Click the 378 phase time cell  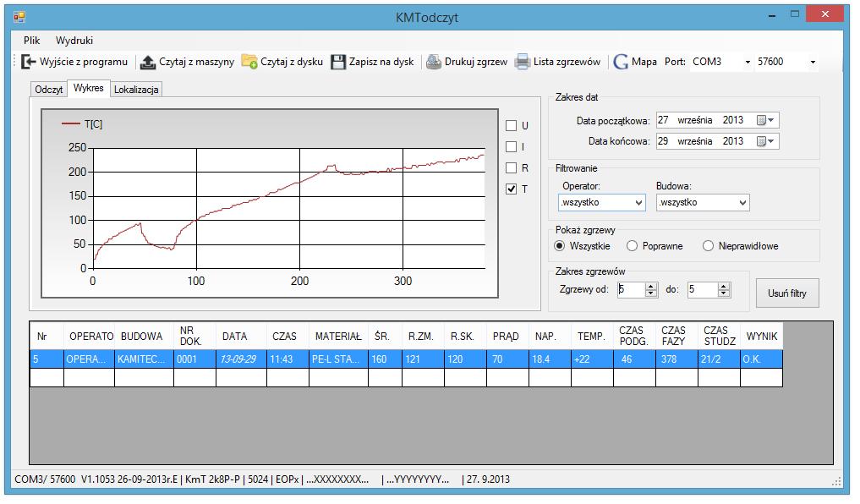coord(676,359)
